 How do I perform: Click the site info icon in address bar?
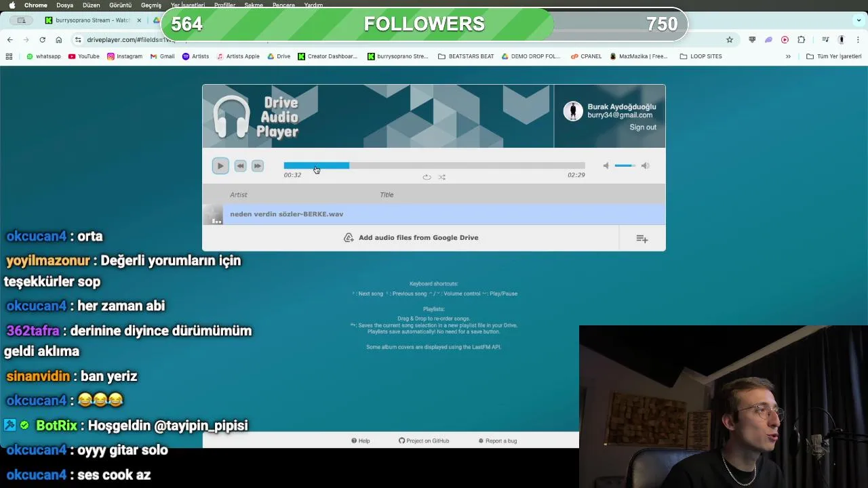tap(78, 40)
